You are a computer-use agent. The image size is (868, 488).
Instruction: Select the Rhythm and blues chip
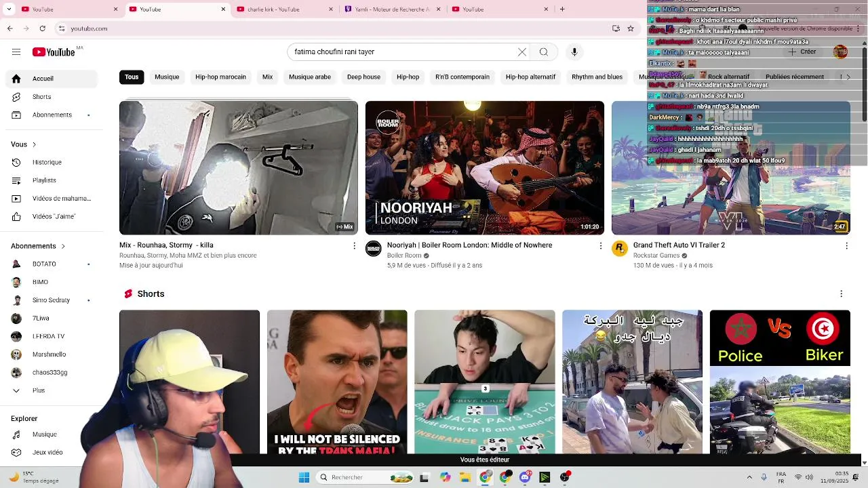(597, 77)
